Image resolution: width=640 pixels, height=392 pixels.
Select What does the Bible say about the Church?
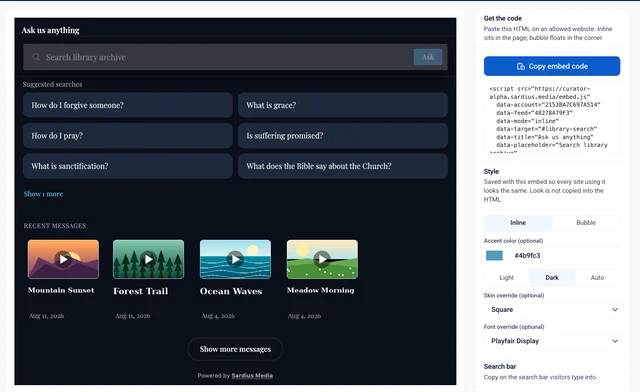point(343,166)
